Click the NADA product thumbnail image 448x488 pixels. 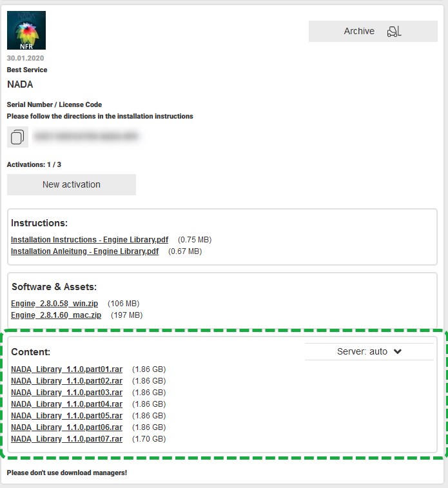click(x=26, y=30)
